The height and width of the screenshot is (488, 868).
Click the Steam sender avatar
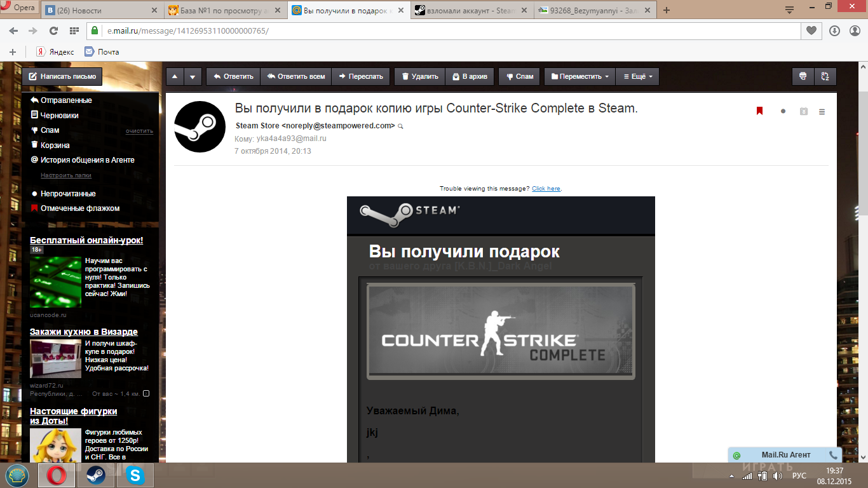coord(200,126)
